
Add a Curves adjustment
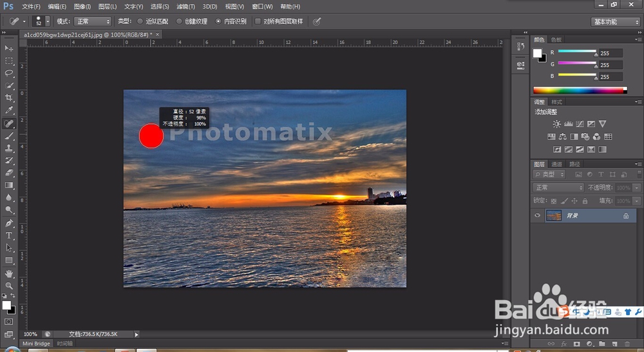point(580,124)
